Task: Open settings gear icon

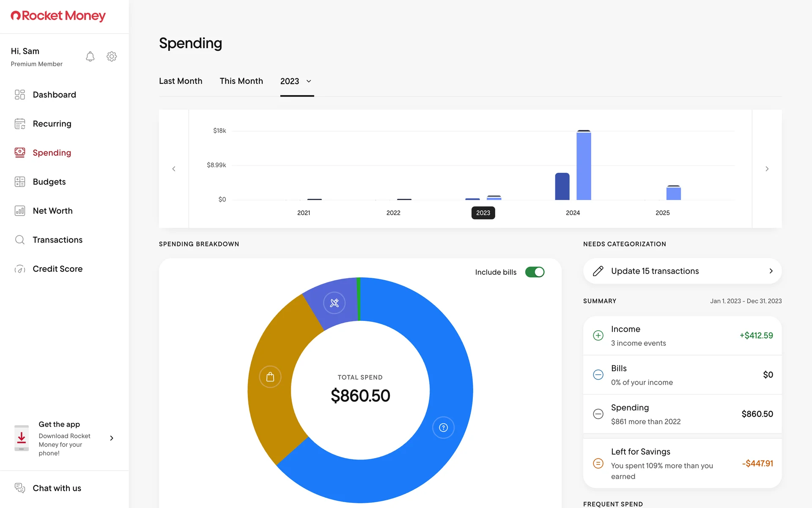Action: click(x=112, y=57)
